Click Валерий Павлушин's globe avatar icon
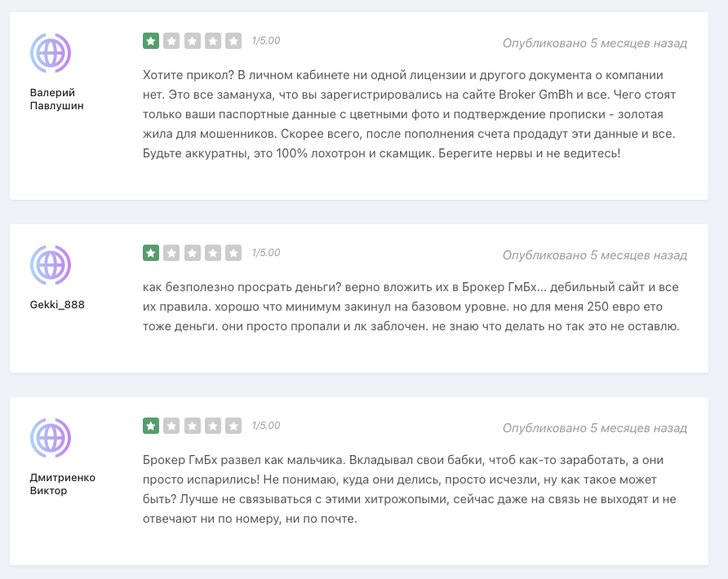The width and height of the screenshot is (728, 579). 51,54
